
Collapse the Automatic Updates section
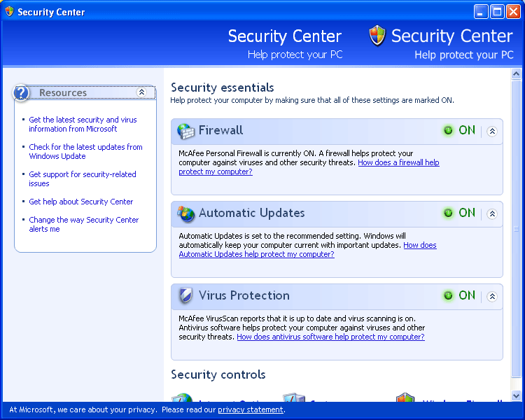[492, 213]
